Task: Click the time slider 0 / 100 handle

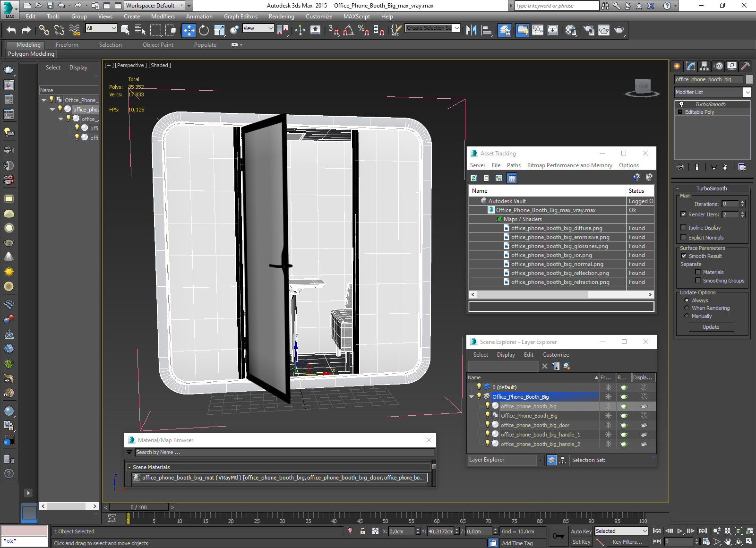Action: (138, 507)
